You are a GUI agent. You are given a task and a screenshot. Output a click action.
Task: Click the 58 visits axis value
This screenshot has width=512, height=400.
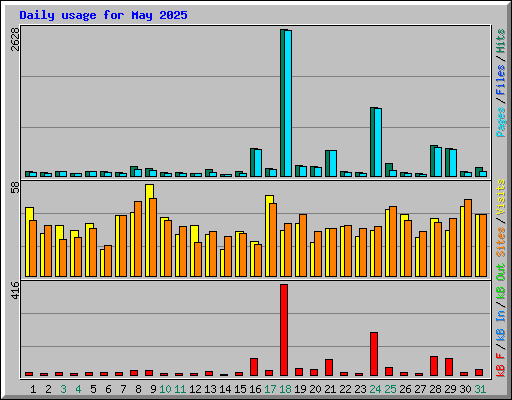(x=15, y=188)
